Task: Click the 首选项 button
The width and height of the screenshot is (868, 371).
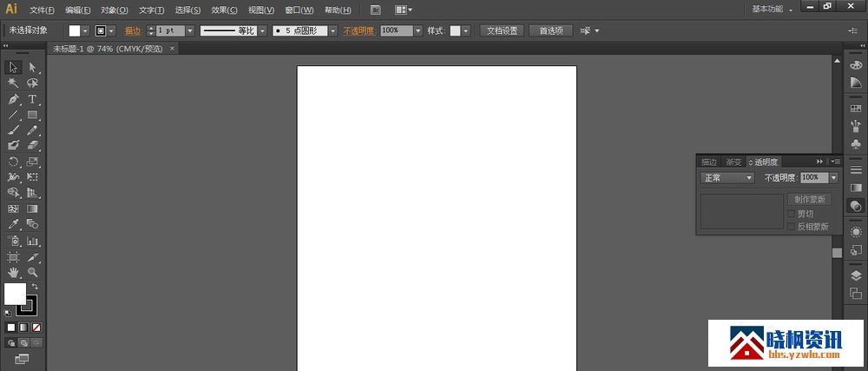Action: coord(551,31)
